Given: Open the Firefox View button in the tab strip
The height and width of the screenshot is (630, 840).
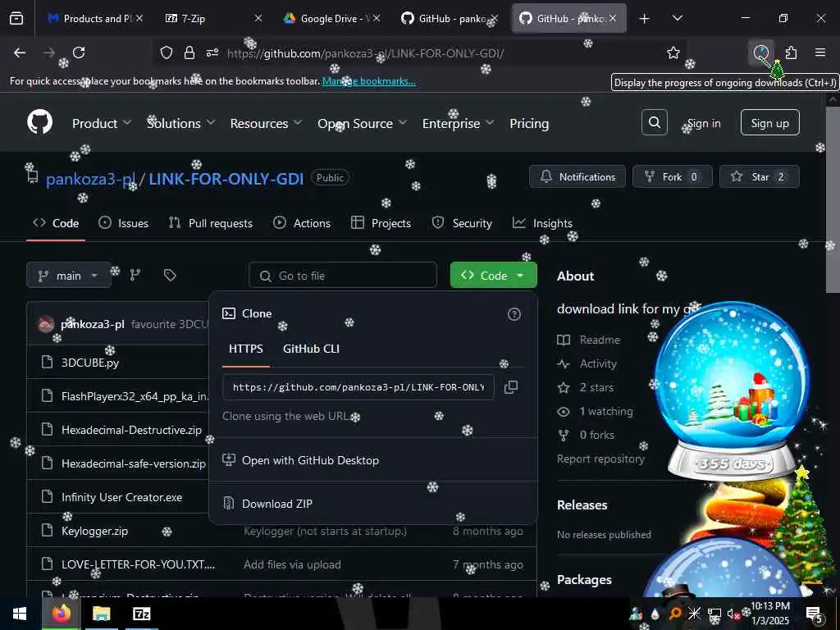Looking at the screenshot, I should coord(16,19).
